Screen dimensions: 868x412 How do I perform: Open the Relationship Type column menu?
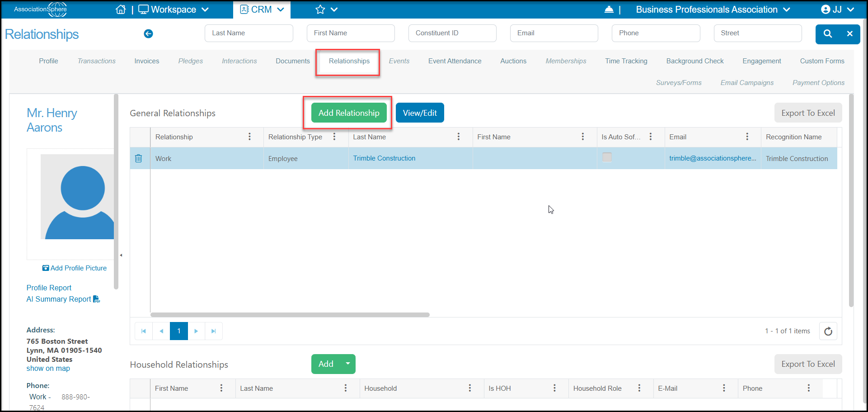(334, 137)
